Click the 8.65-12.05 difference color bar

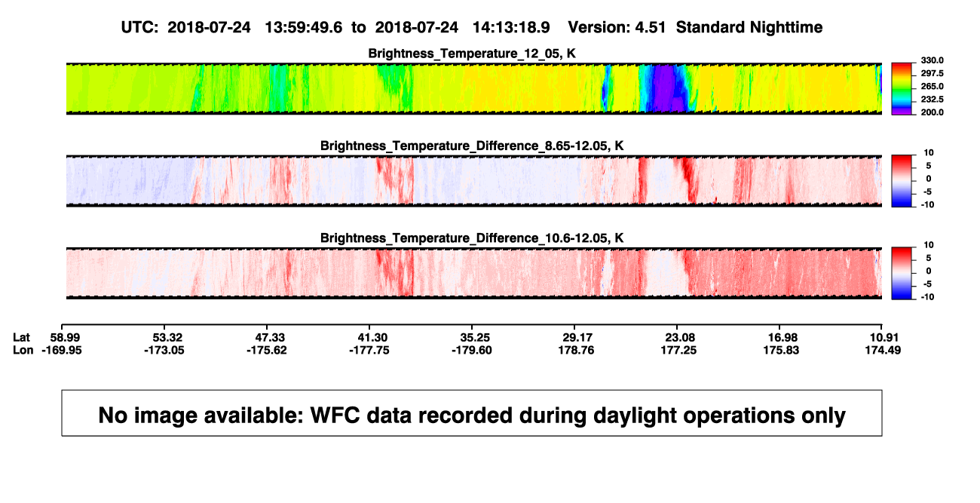(902, 181)
